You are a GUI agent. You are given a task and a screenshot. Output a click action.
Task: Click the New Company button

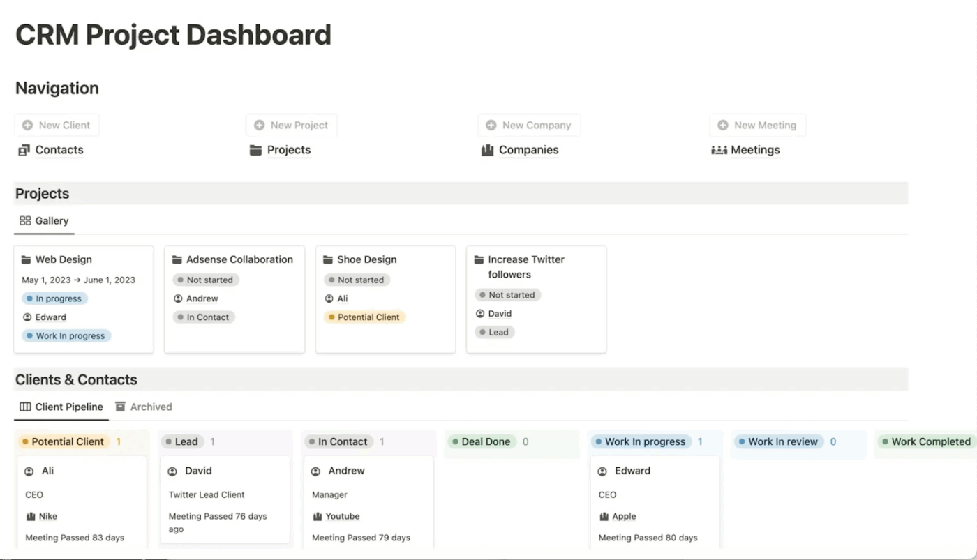pyautogui.click(x=529, y=125)
